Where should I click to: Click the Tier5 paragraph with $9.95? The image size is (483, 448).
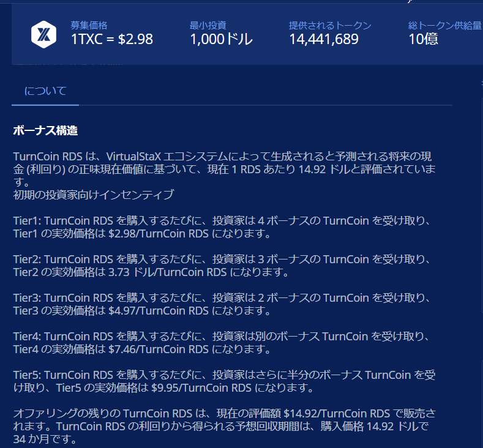click(x=224, y=381)
